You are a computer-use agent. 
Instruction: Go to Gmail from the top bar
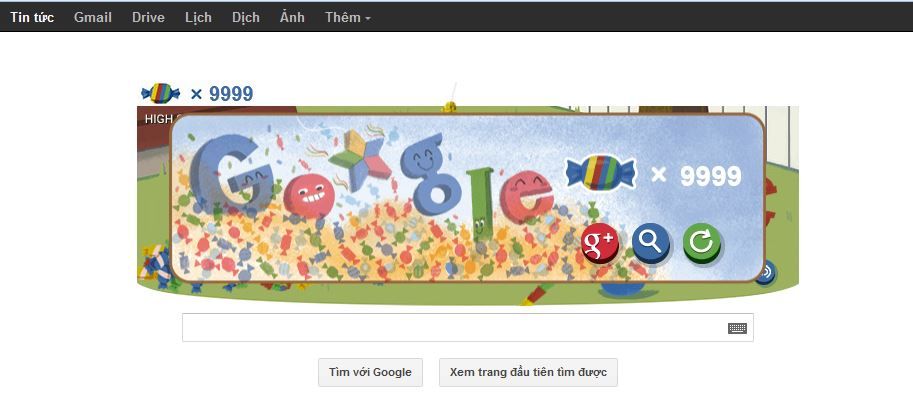pos(93,17)
